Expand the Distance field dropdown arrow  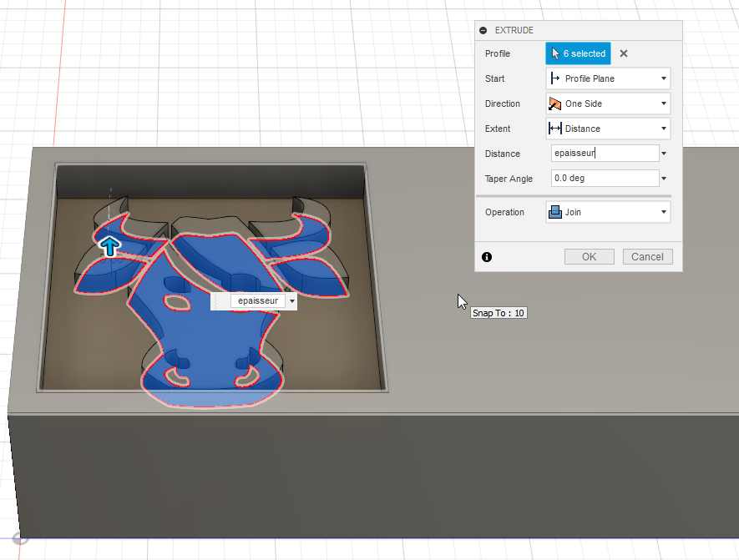point(664,154)
